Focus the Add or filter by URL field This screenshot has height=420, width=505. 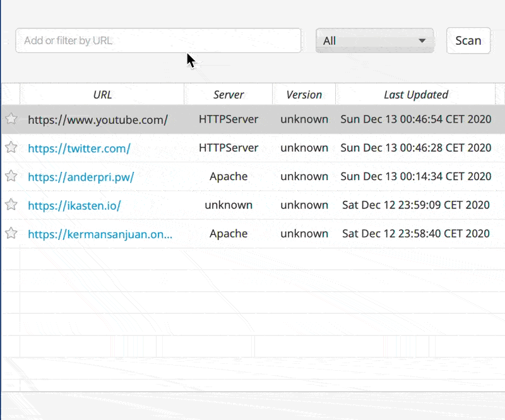[158, 40]
